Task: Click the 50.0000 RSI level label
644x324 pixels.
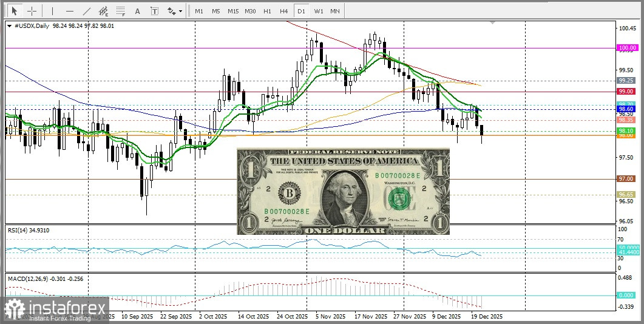Action: pos(627,248)
